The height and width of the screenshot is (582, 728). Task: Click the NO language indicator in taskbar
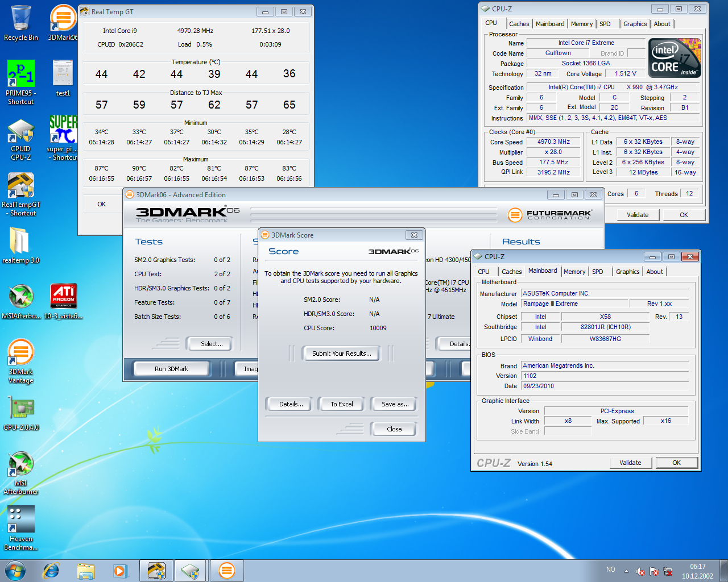tap(611, 569)
